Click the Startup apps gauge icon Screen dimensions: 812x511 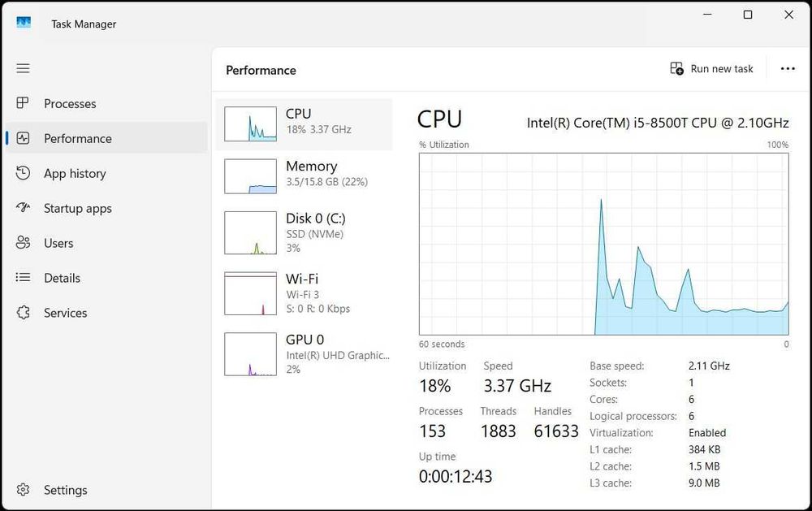23,208
